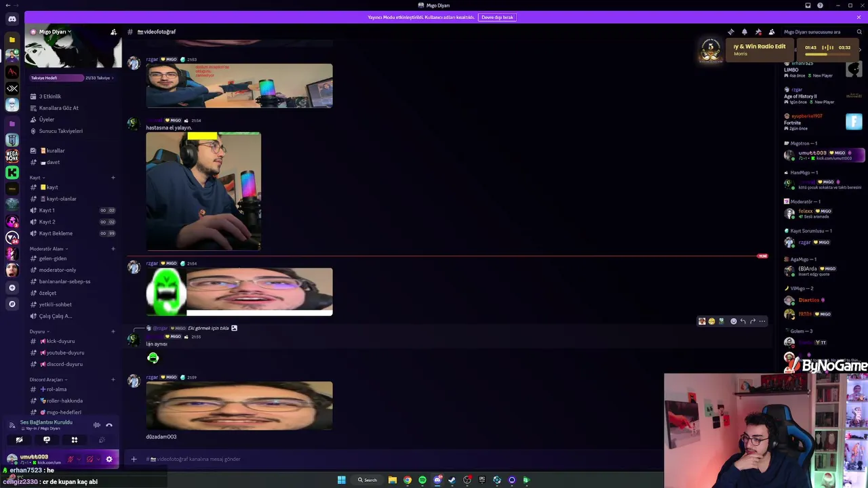Collapse the Discord Araçları category
The width and height of the screenshot is (868, 488).
pos(48,380)
